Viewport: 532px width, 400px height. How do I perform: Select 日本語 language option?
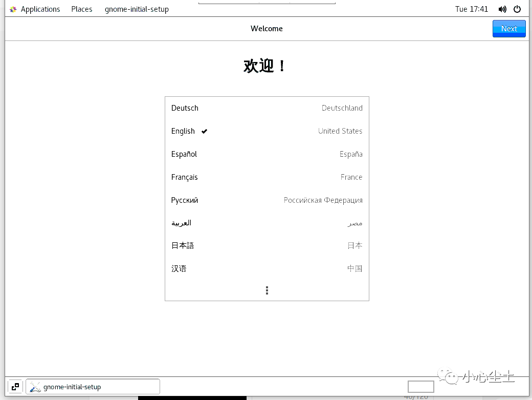(267, 245)
